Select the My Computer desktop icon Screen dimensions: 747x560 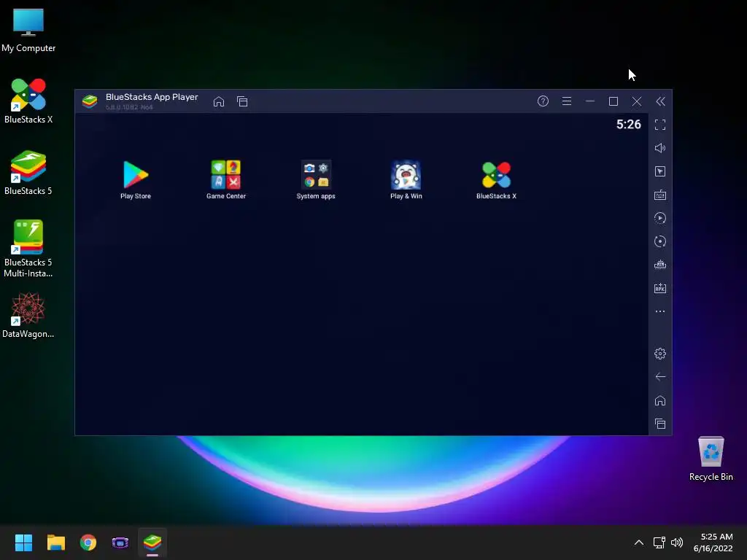28,30
